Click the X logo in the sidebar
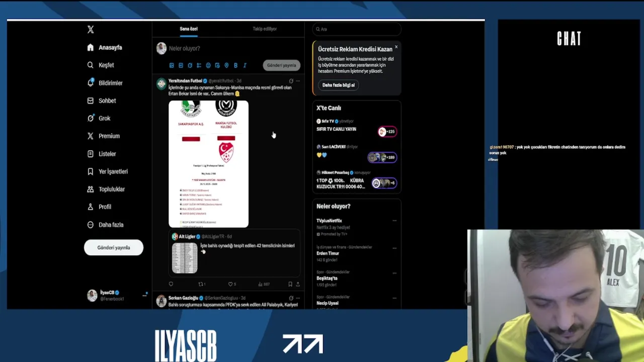This screenshot has height=362, width=644. (x=91, y=30)
